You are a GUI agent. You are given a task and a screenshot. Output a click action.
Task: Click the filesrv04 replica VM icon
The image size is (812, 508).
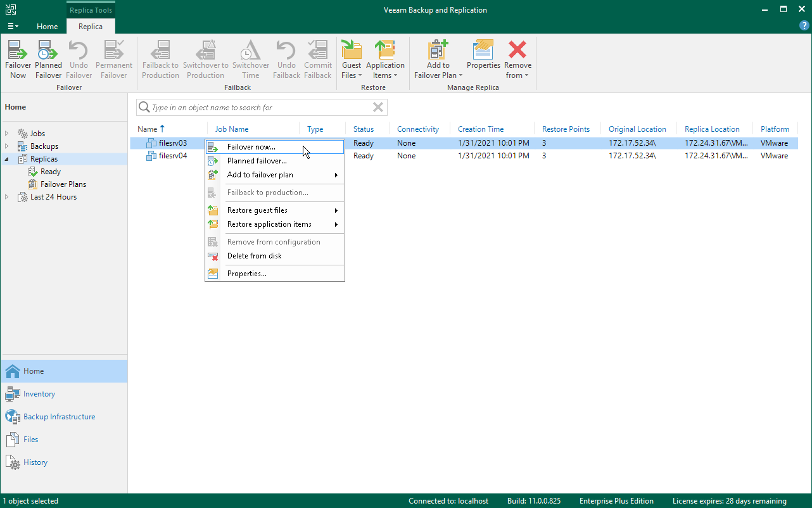click(x=151, y=156)
